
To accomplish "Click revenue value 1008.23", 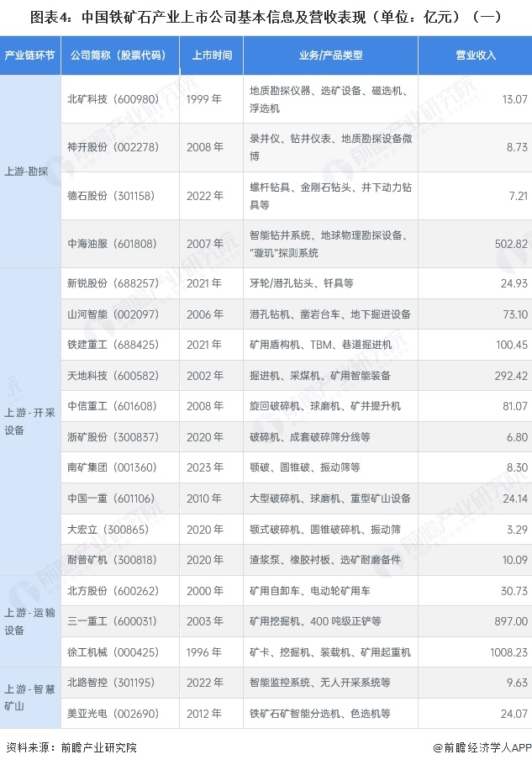I will pyautogui.click(x=509, y=652).
